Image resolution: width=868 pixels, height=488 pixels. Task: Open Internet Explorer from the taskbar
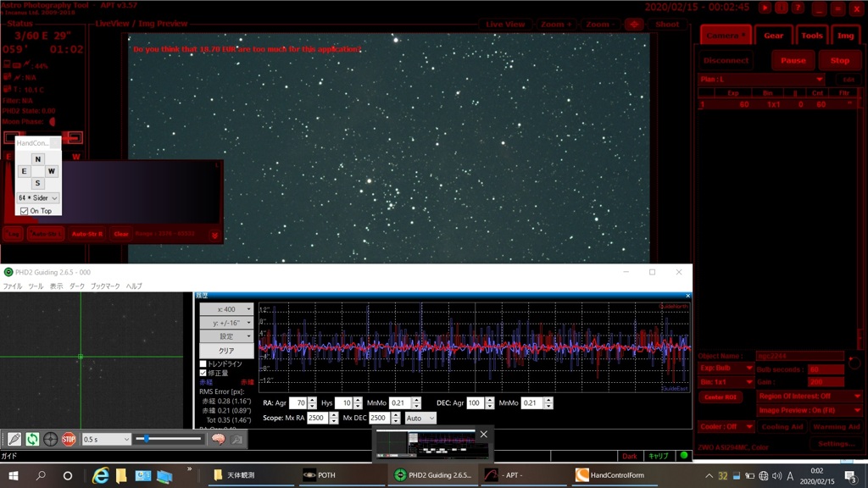click(x=100, y=475)
